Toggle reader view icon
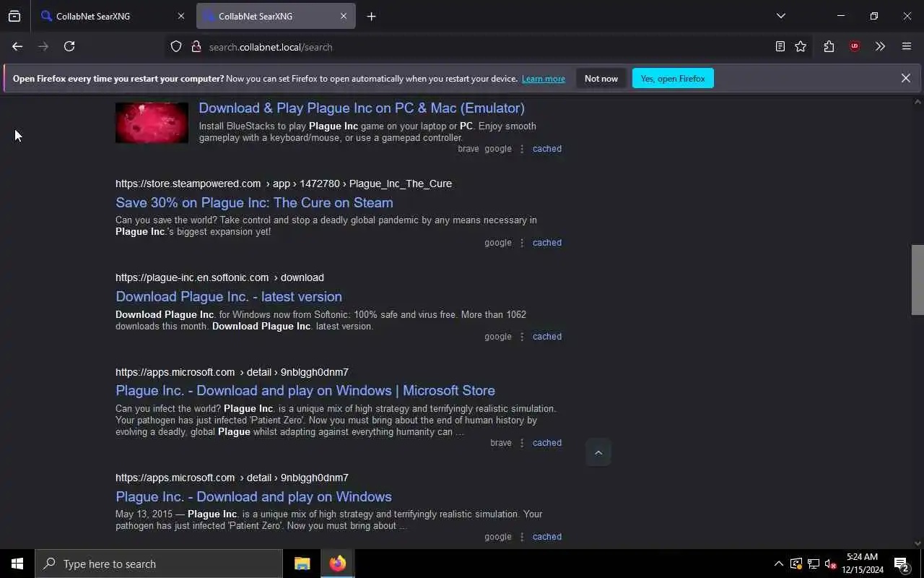924x578 pixels. click(780, 46)
